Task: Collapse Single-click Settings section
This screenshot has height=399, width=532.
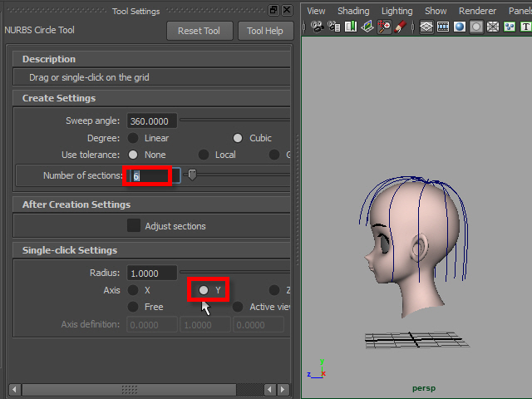Action: pyautogui.click(x=151, y=250)
